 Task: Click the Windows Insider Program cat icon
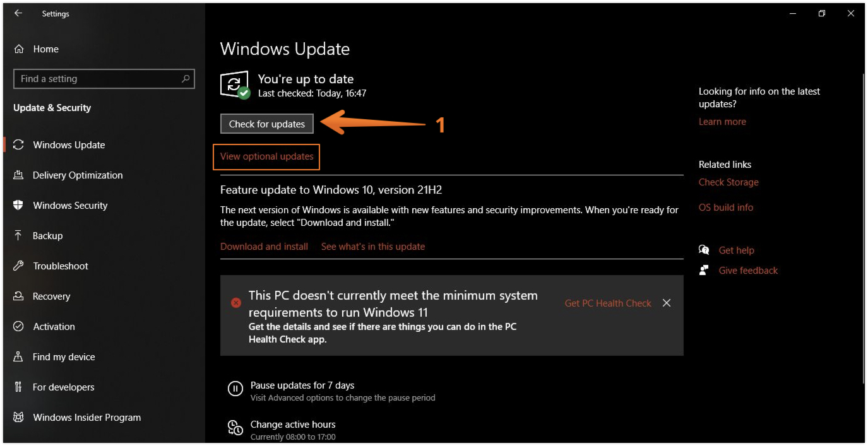click(x=18, y=418)
